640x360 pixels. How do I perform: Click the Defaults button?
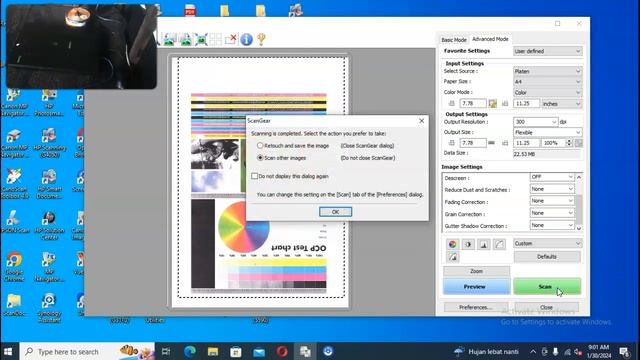coord(547,257)
